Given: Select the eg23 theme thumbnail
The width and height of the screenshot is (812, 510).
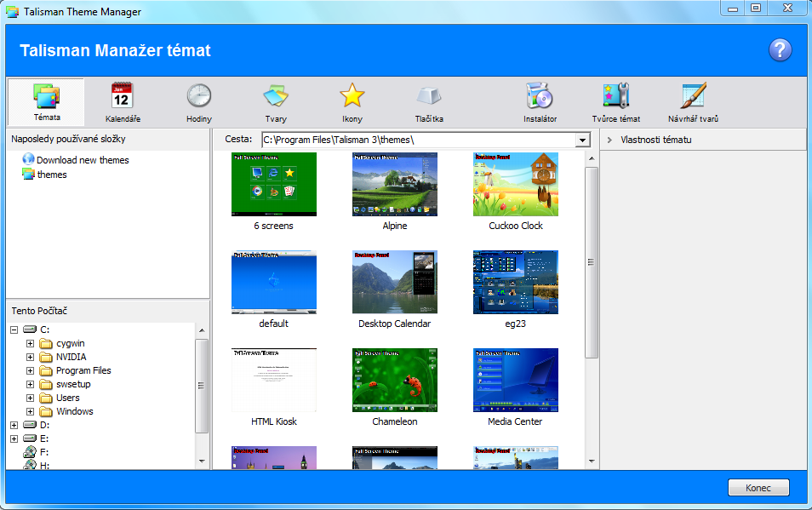Looking at the screenshot, I should pyautogui.click(x=516, y=282).
